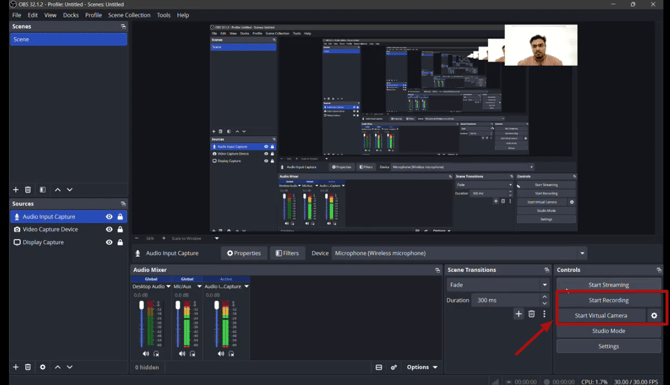Toggle monitoring headphones for Mic/Aux
Screen dimensions: 670x385
[x=193, y=354]
